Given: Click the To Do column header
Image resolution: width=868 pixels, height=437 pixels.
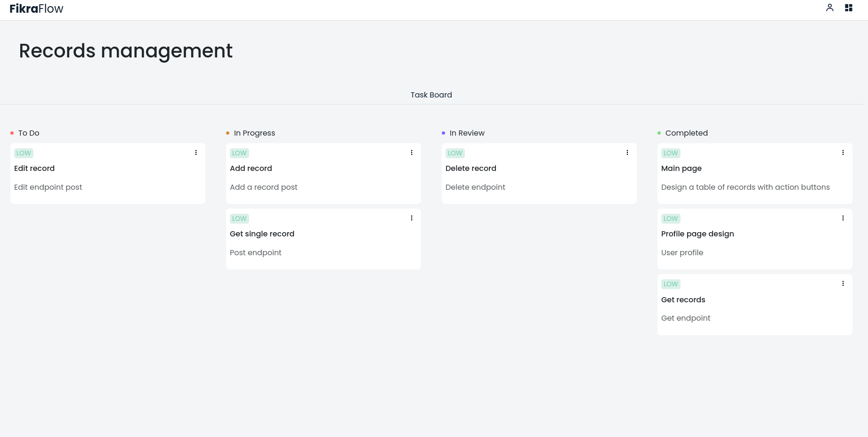Looking at the screenshot, I should point(29,133).
